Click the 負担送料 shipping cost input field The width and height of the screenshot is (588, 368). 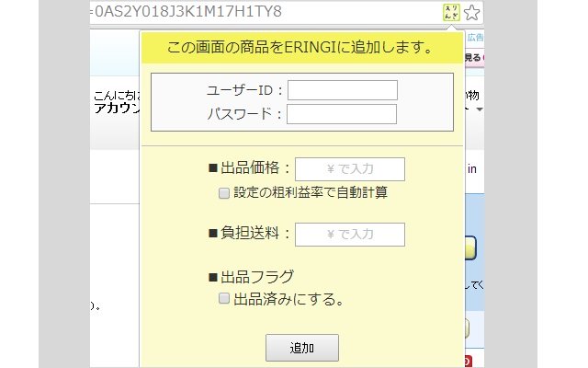click(350, 235)
